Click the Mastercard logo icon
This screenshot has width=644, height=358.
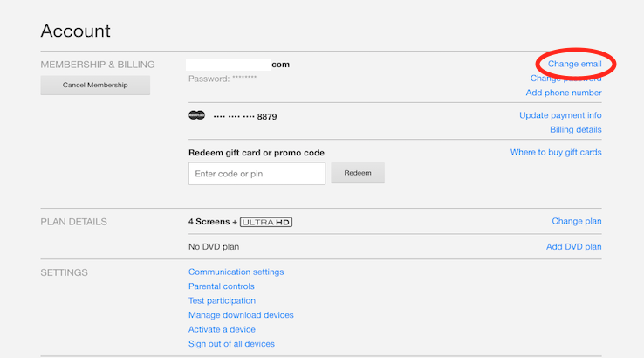coord(196,115)
